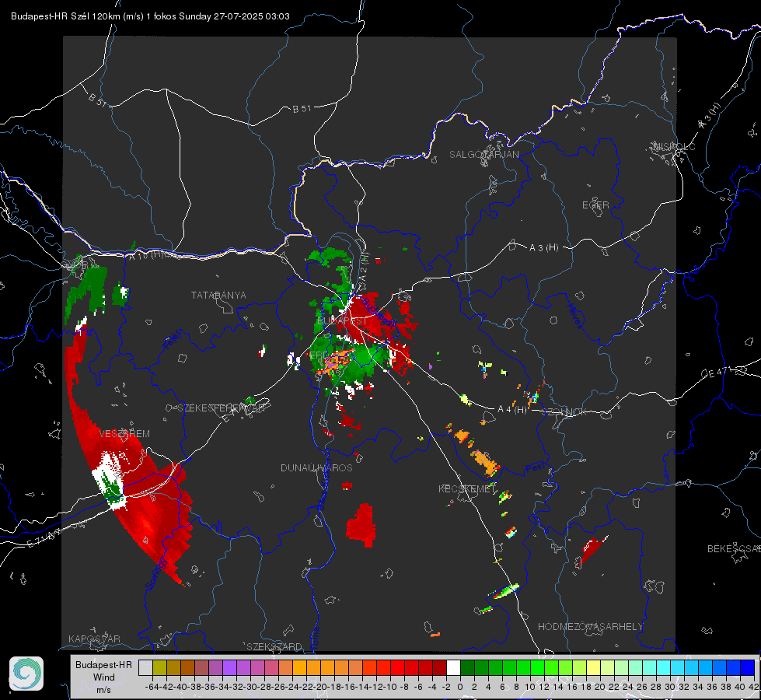
Task: Click the 'A 3 (H)' label below EGER
Action: [x=543, y=248]
